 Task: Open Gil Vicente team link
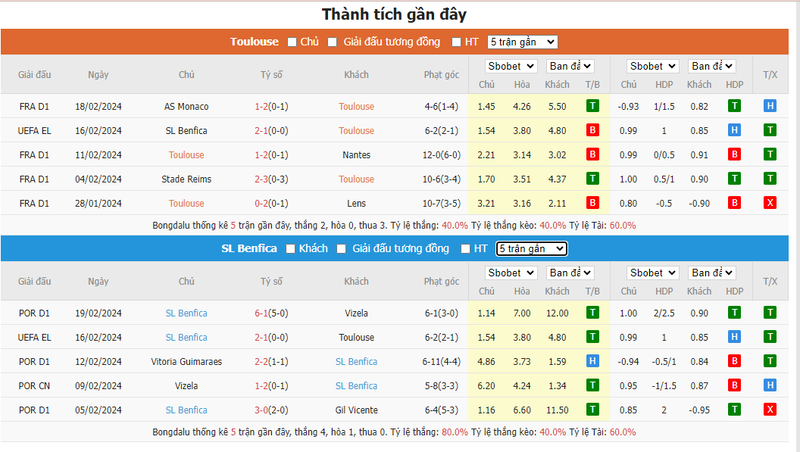[x=356, y=410]
